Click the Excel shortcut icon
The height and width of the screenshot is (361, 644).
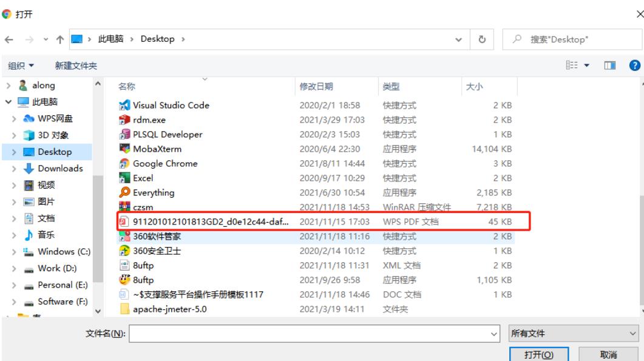coord(124,178)
